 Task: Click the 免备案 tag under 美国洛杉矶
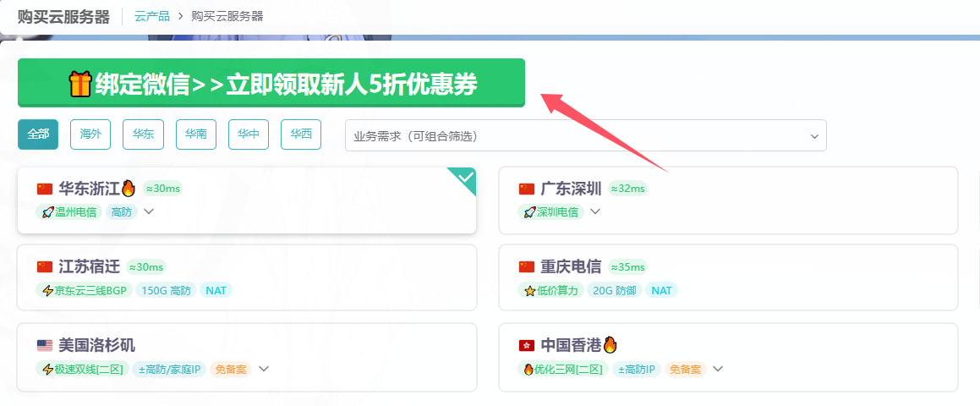[x=231, y=369]
